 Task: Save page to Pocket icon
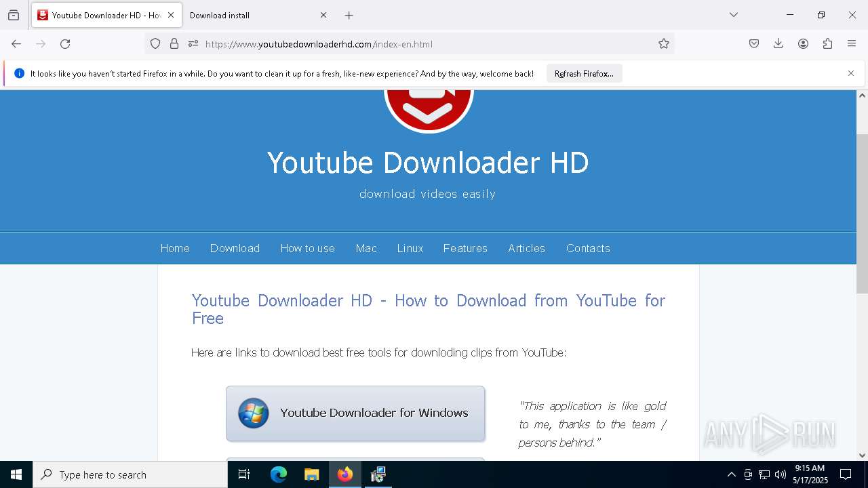(754, 44)
